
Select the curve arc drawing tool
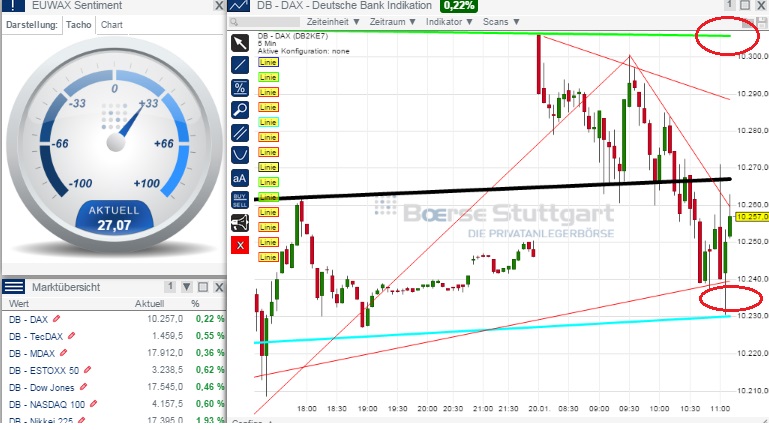click(x=240, y=155)
